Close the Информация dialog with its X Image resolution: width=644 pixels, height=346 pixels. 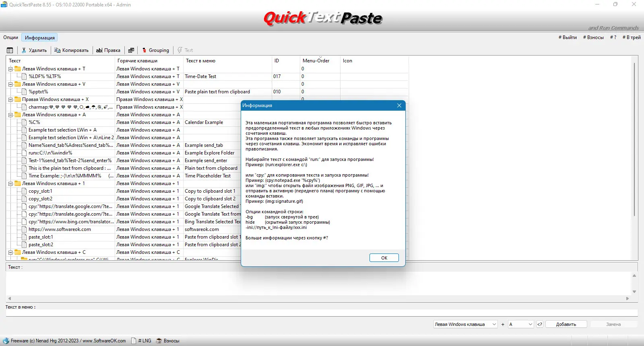[399, 105]
